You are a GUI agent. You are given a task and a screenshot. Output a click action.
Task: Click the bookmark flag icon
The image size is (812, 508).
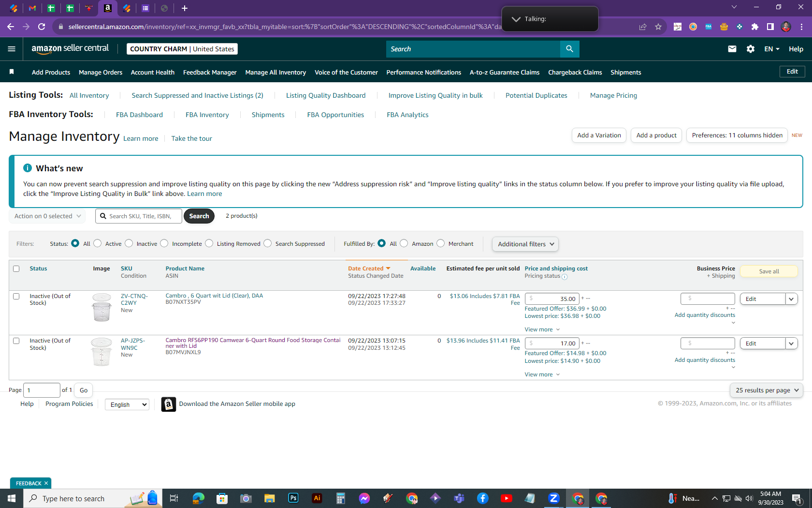coord(12,72)
